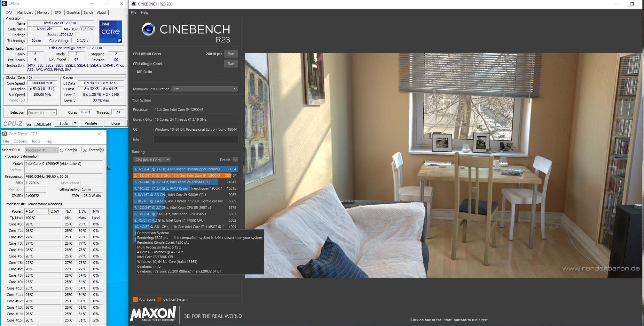Maximize the Cinebench window

coord(632,4)
